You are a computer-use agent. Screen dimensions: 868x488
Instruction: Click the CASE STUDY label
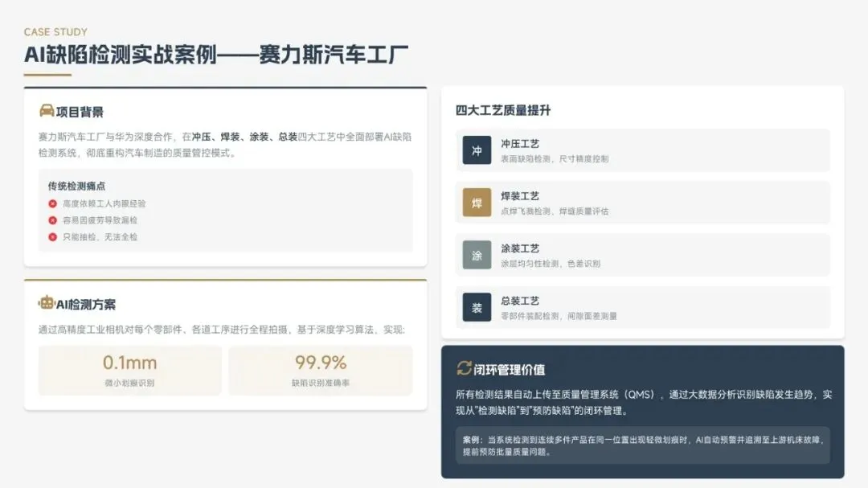click(55, 32)
